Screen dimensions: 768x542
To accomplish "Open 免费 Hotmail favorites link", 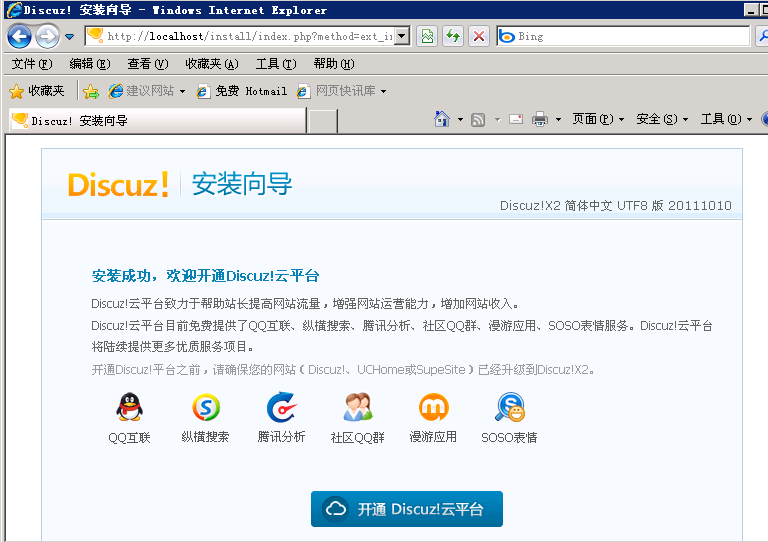I will [242, 91].
